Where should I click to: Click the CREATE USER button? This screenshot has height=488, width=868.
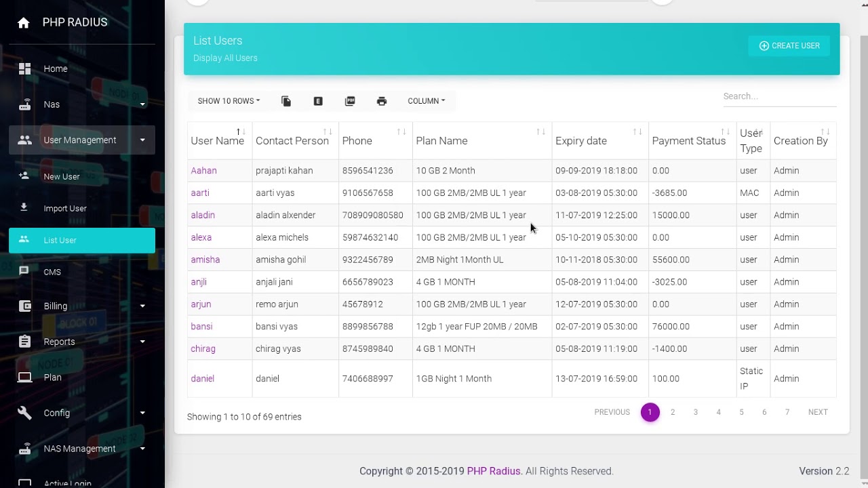point(789,45)
